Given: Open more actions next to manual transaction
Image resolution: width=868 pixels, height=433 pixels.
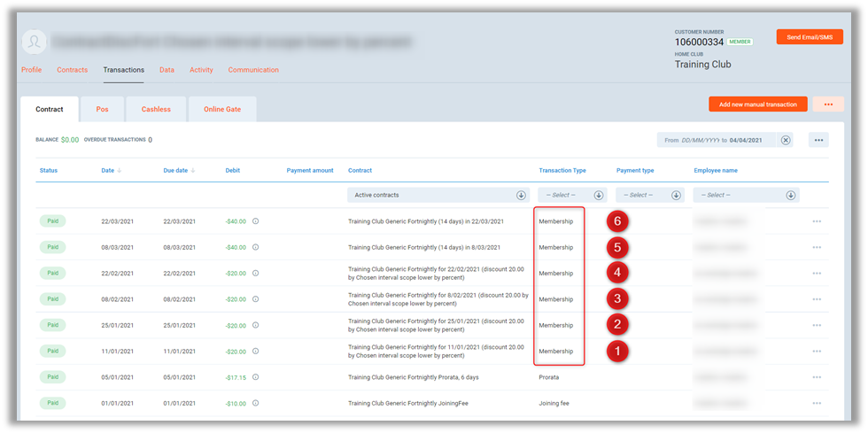Looking at the screenshot, I should click(827, 104).
